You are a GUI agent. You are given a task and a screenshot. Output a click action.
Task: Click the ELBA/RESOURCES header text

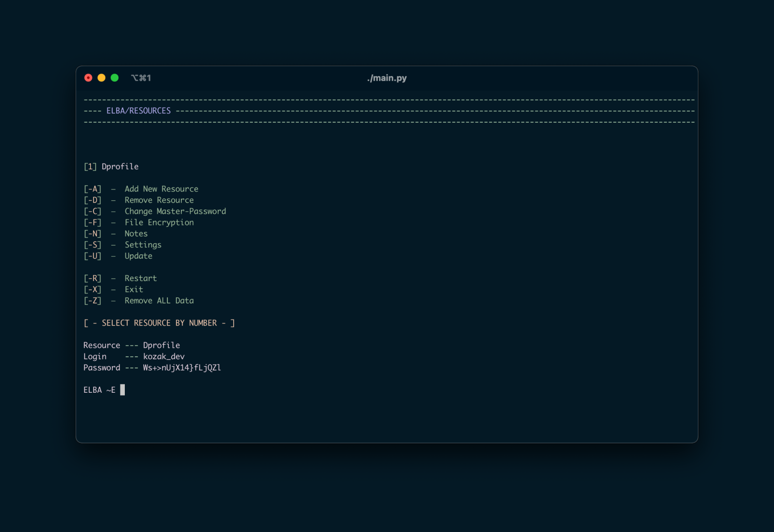pyautogui.click(x=138, y=111)
